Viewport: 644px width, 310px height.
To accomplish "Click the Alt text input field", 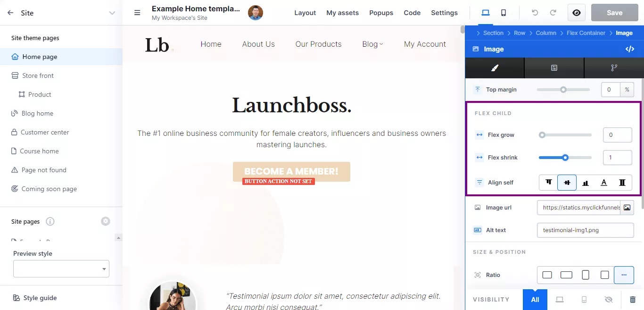I will point(585,230).
